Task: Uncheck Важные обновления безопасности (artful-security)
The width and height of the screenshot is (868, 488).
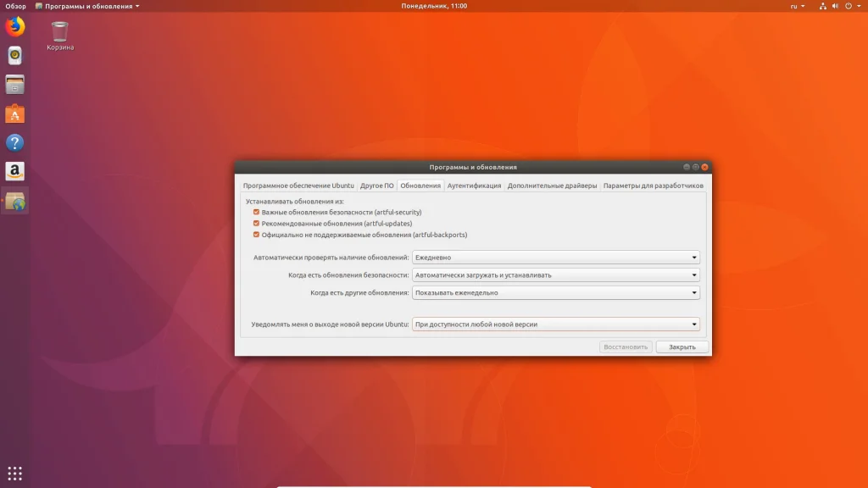Action: (x=256, y=212)
